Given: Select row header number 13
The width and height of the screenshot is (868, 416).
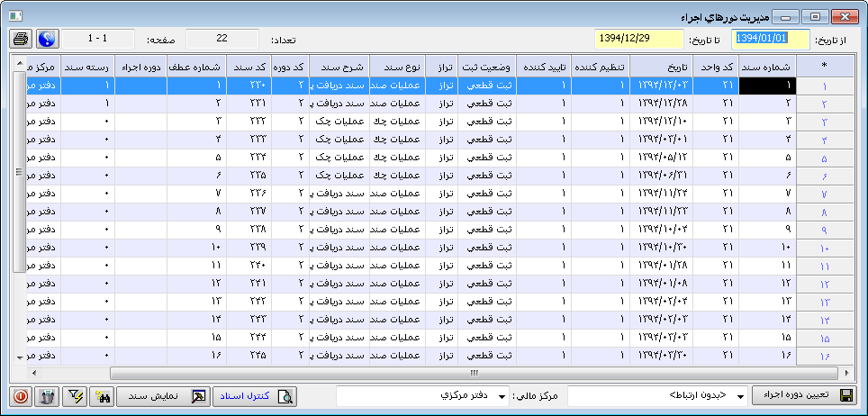Looking at the screenshot, I should tap(824, 302).
